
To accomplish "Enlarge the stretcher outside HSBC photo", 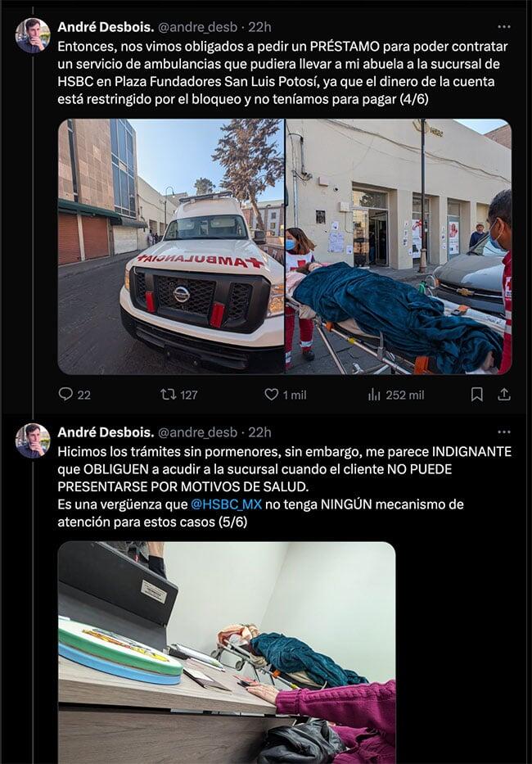I will click(399, 246).
